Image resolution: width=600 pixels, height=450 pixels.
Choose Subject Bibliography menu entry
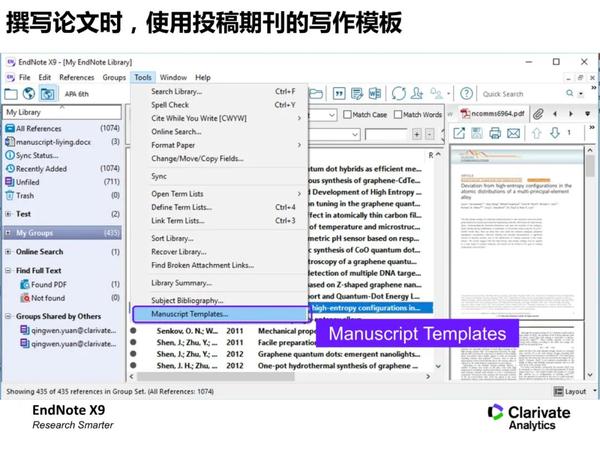pyautogui.click(x=220, y=300)
